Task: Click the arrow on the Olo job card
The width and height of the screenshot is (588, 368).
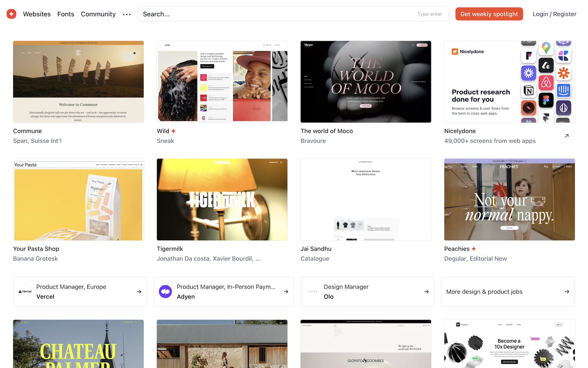Action: [426, 292]
